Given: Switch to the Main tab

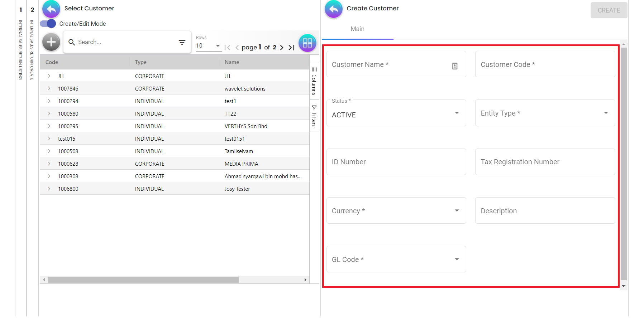Looking at the screenshot, I should click(357, 29).
